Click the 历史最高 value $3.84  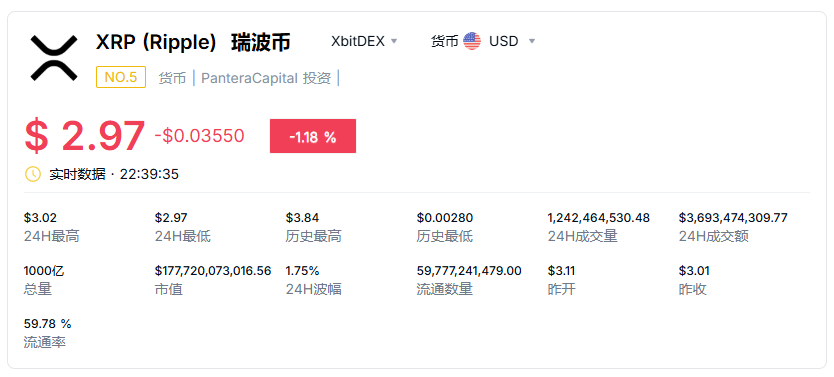point(302,217)
